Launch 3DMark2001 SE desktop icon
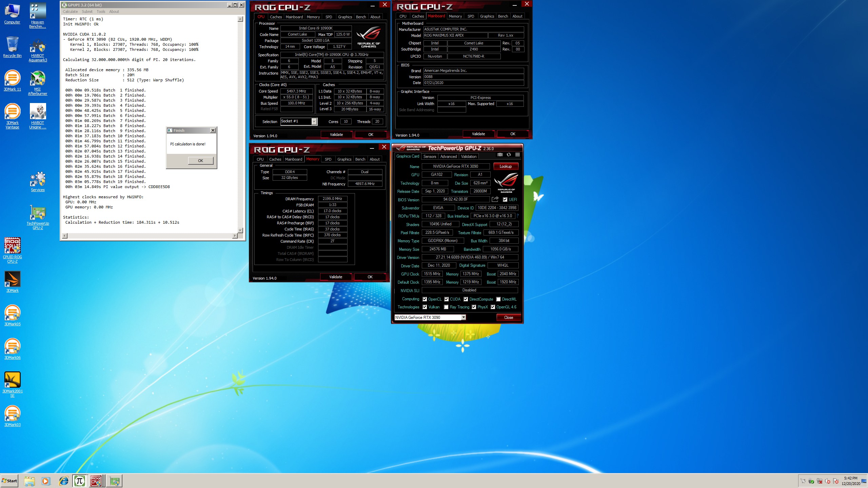868x488 pixels. pos(12,385)
